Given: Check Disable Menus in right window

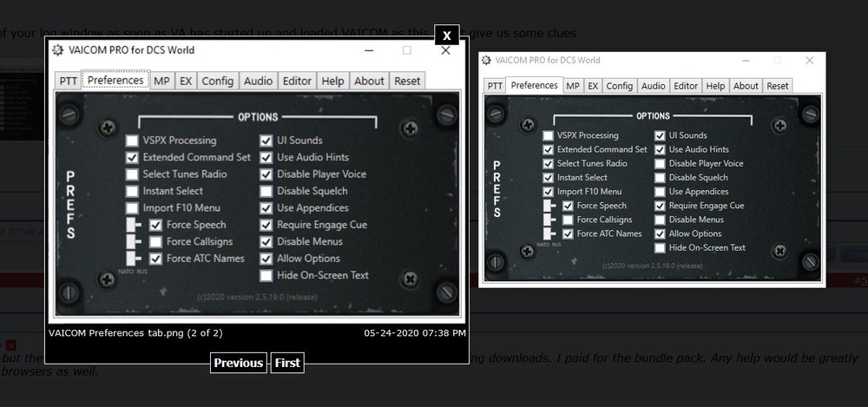Looking at the screenshot, I should 660,220.
